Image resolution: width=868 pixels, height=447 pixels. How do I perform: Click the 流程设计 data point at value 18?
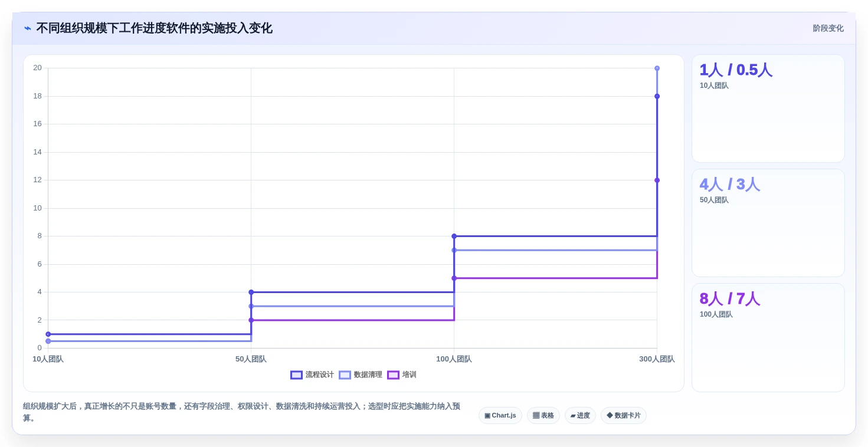657,96
